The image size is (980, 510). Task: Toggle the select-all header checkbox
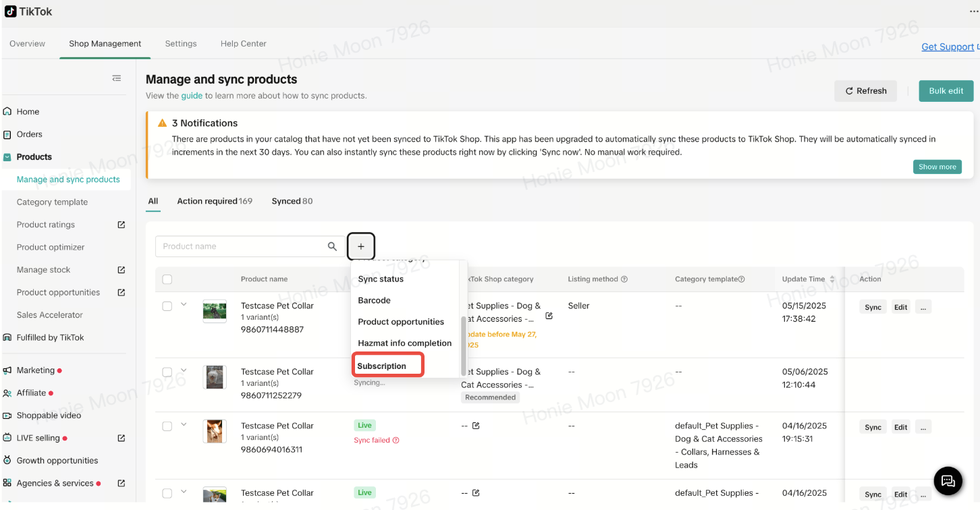(167, 279)
